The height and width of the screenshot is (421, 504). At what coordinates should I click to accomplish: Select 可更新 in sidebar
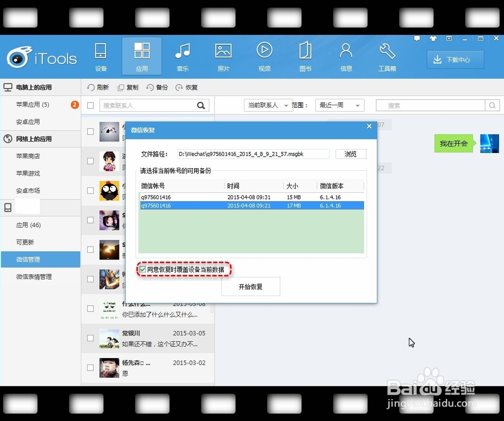(25, 242)
